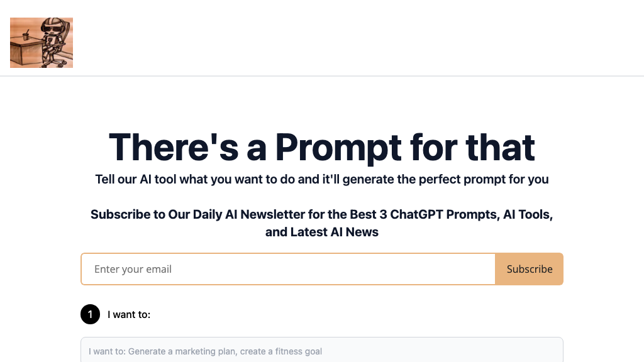Open the site homepage via the logo

41,42
